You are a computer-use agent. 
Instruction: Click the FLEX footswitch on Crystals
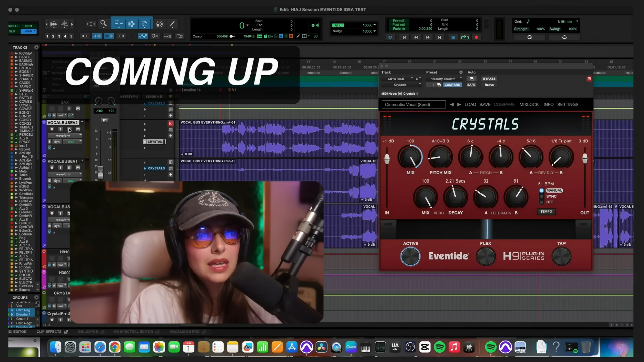point(486,257)
